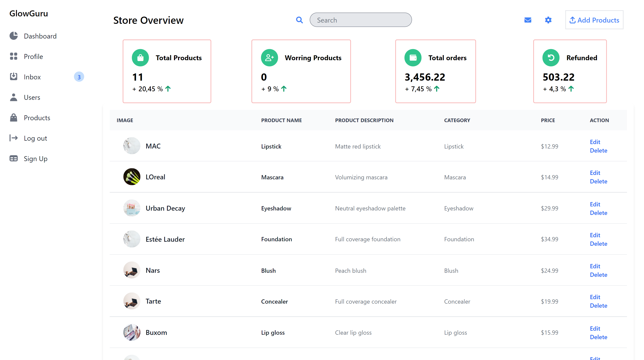
Task: Click the green bag icon on Total Products card
Action: [x=140, y=57]
